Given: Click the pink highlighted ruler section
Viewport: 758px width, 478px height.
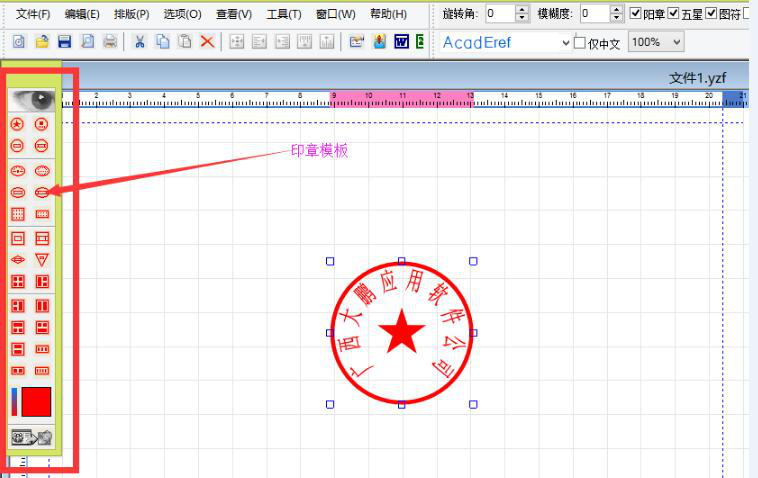Looking at the screenshot, I should tap(402, 99).
